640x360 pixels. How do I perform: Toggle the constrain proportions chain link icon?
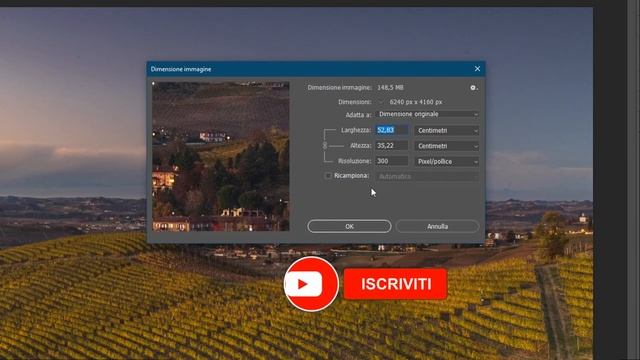point(325,145)
